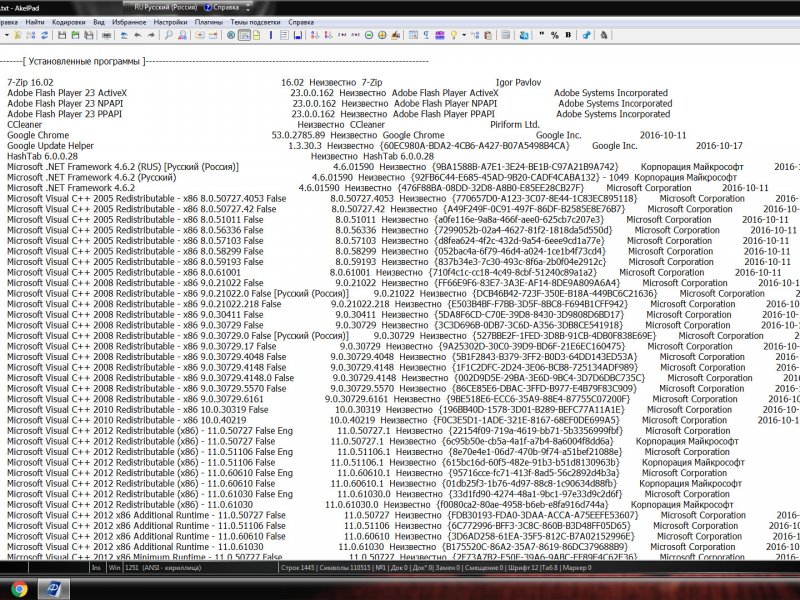Open the Темы подсветки menu

255,22
